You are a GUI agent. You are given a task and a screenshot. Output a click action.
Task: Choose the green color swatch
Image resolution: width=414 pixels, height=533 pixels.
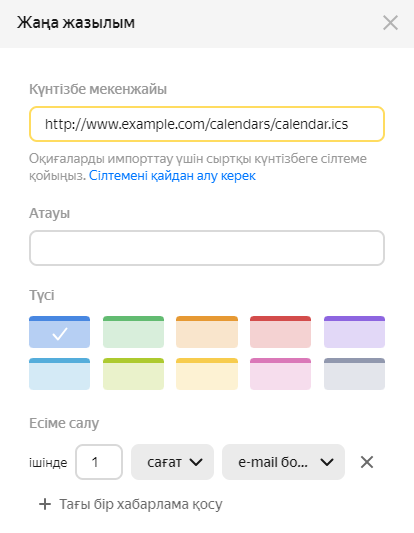[133, 332]
